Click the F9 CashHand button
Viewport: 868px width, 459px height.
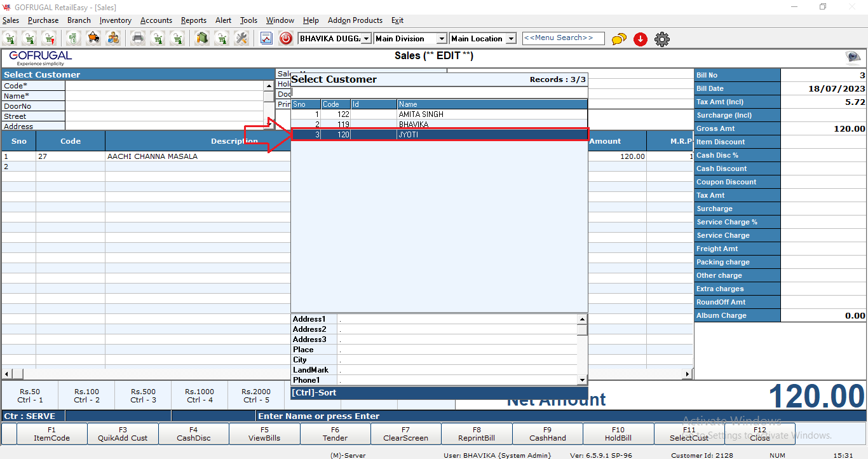click(x=548, y=434)
